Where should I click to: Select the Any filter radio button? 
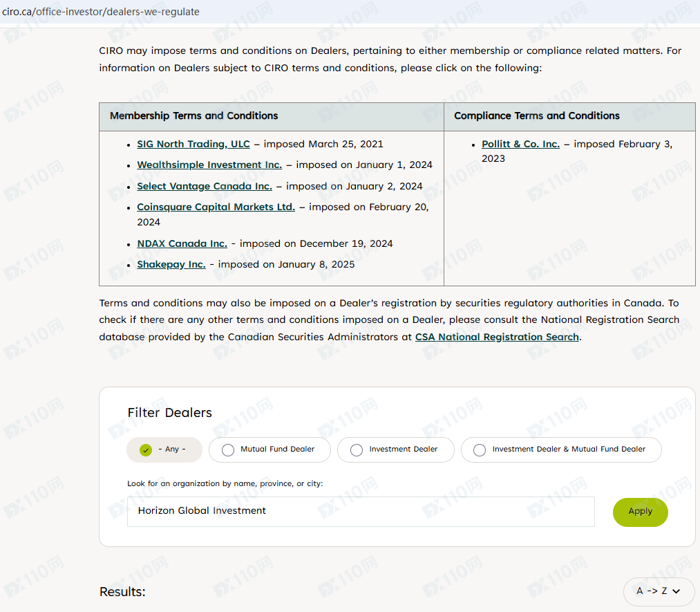coord(146,449)
